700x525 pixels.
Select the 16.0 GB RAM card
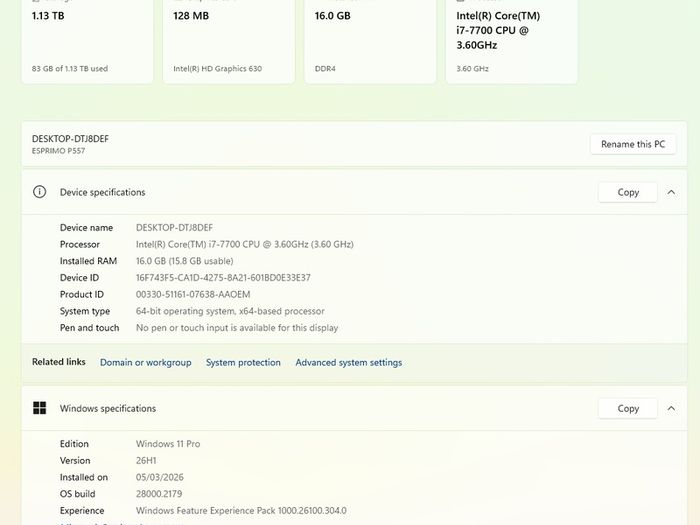370,41
